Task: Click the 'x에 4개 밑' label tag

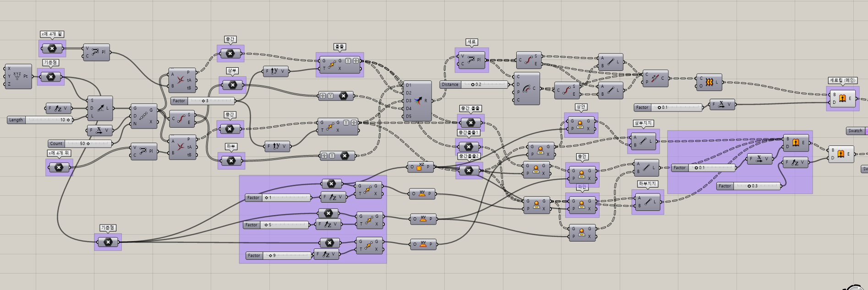Action: [x=52, y=34]
